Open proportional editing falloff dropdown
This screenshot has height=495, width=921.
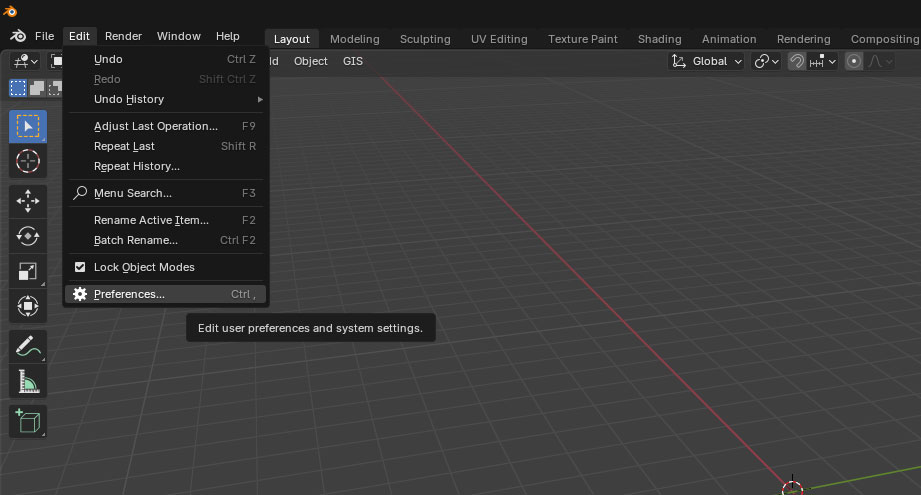click(880, 61)
